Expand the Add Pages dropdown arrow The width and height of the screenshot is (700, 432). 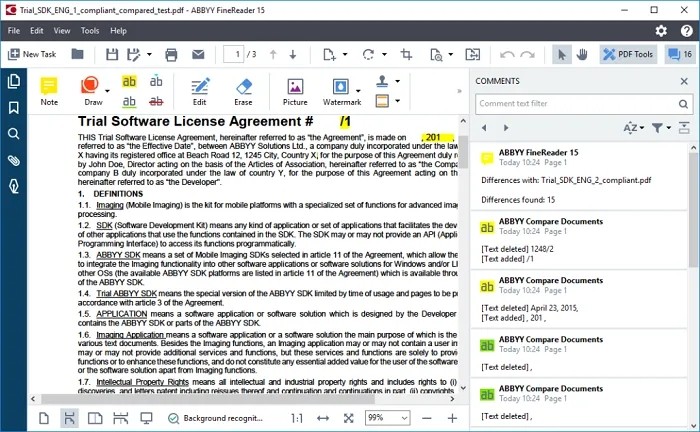tap(345, 54)
